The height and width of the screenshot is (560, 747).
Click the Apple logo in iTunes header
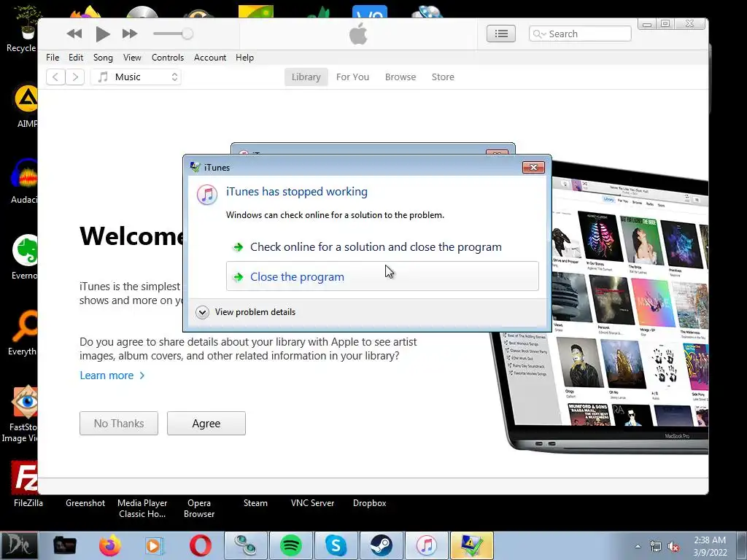click(x=358, y=34)
